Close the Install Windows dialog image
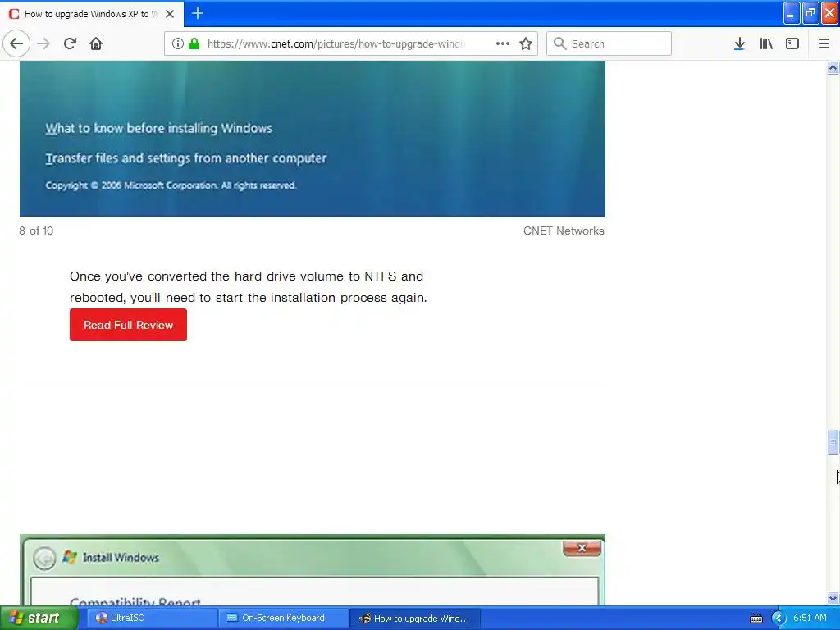The height and width of the screenshot is (630, 840). tap(582, 548)
